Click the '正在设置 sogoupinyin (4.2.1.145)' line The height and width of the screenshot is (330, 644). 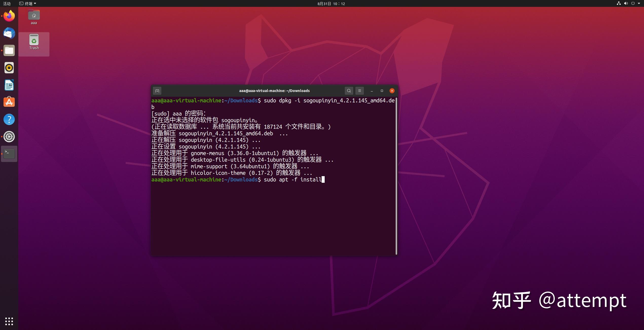(206, 146)
